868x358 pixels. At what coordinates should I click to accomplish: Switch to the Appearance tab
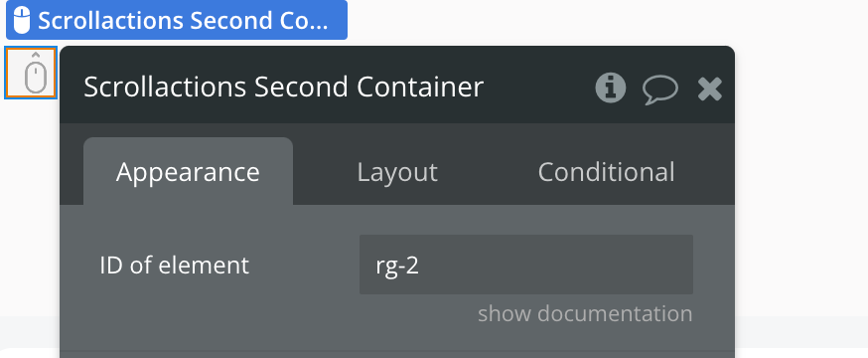tap(188, 172)
